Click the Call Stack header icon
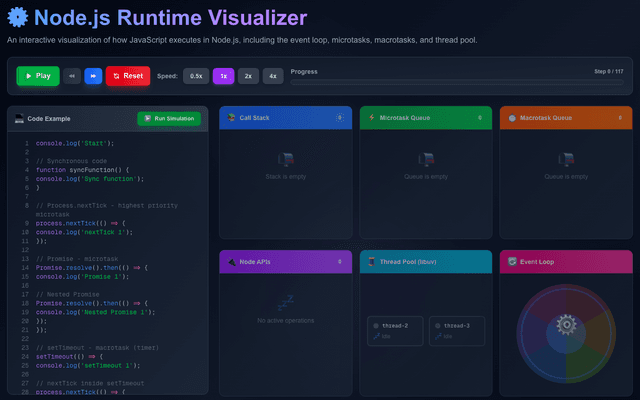Image resolution: width=640 pixels, height=400 pixels. point(231,118)
